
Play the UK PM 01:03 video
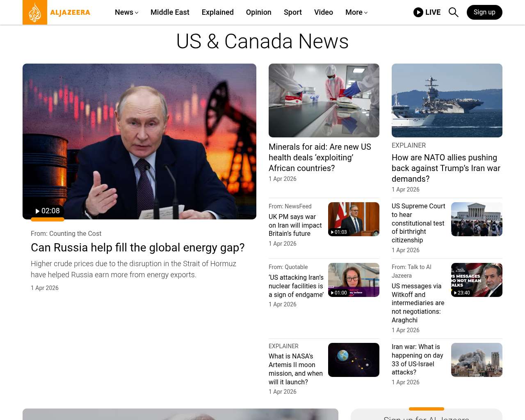point(339,232)
